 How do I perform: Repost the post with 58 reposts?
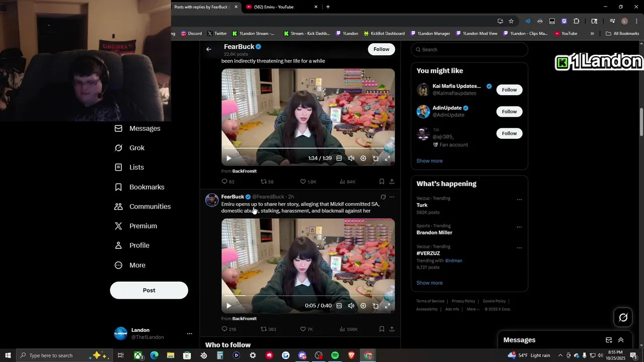click(267, 182)
